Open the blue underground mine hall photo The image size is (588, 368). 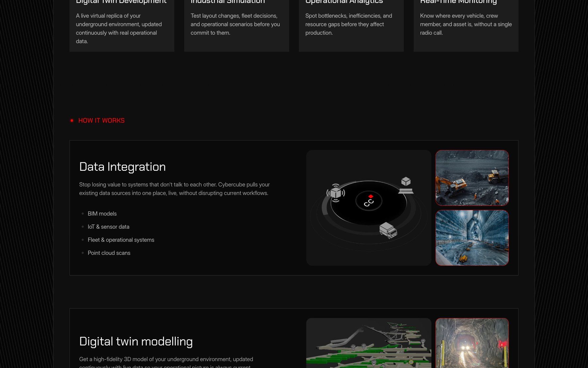[x=472, y=238]
